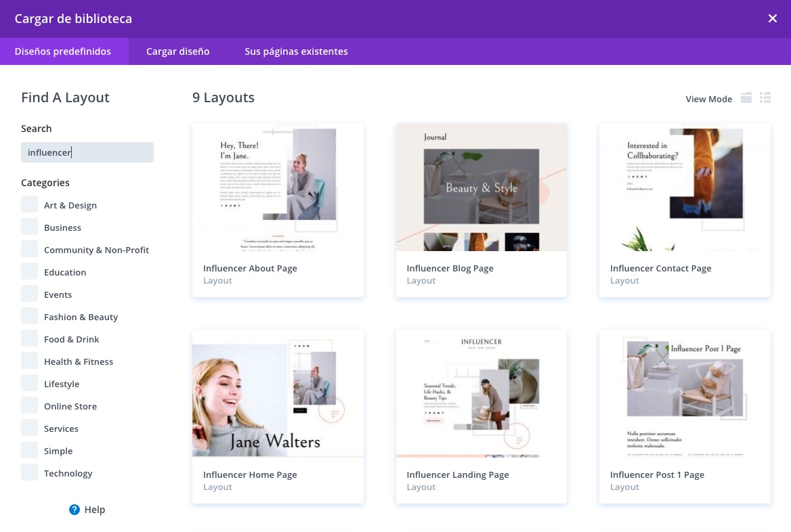Open the Cargar diseño tab
Screen dimensions: 791x532
[178, 51]
